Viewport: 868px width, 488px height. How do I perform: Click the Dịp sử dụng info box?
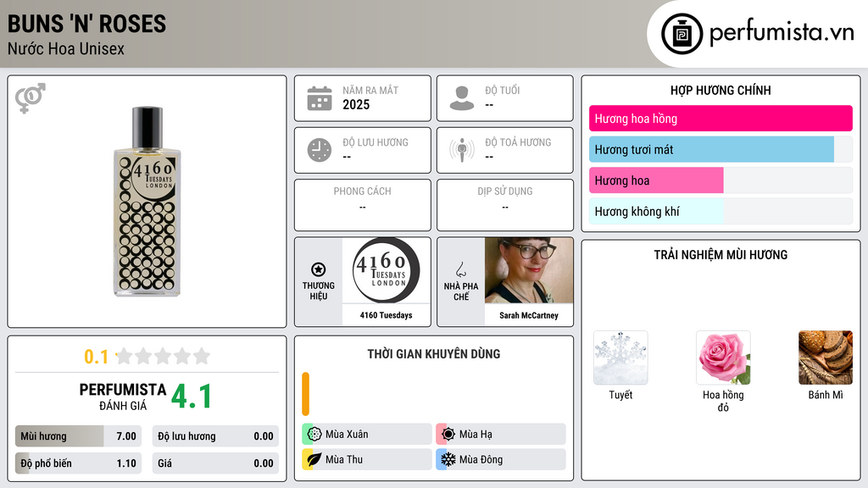(505, 205)
